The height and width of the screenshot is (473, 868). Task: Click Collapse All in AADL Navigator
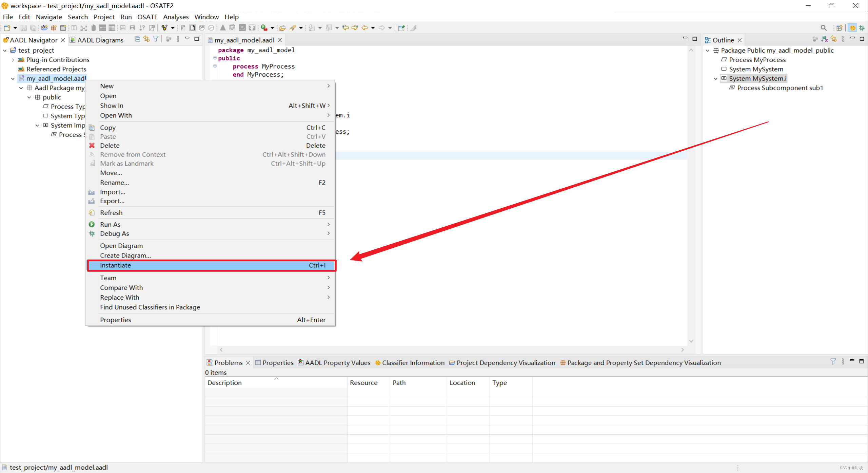point(137,39)
